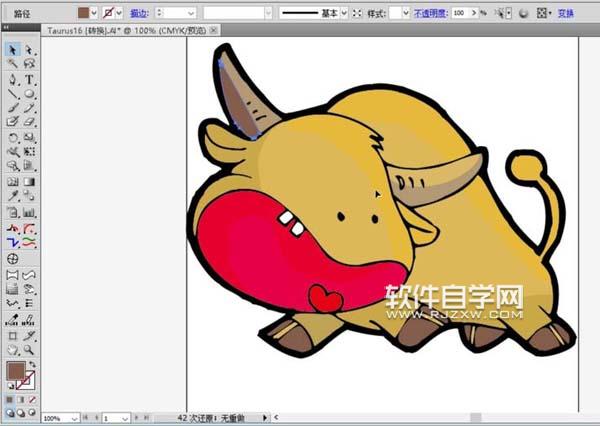Choose the middle screen mode button

tap(21, 413)
